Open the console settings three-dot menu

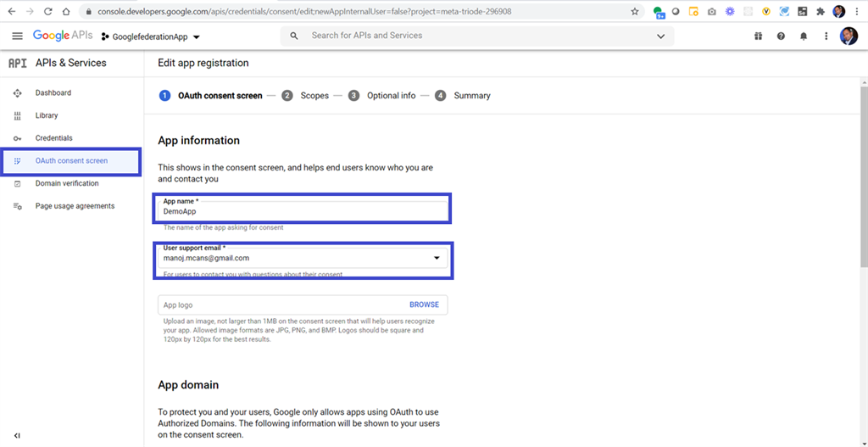(826, 36)
